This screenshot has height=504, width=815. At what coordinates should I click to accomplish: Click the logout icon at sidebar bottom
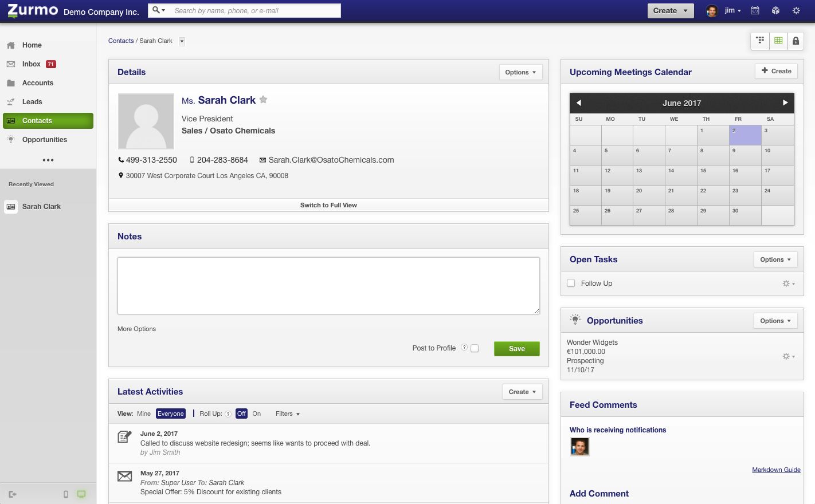[13, 494]
